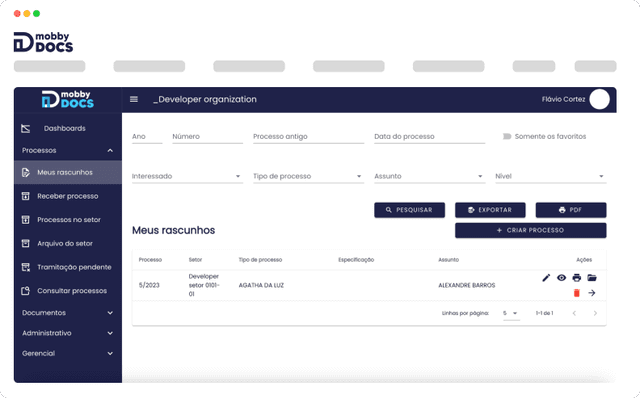Toggle Somente os favoritos switch
Image resolution: width=640 pixels, height=398 pixels.
pos(507,136)
